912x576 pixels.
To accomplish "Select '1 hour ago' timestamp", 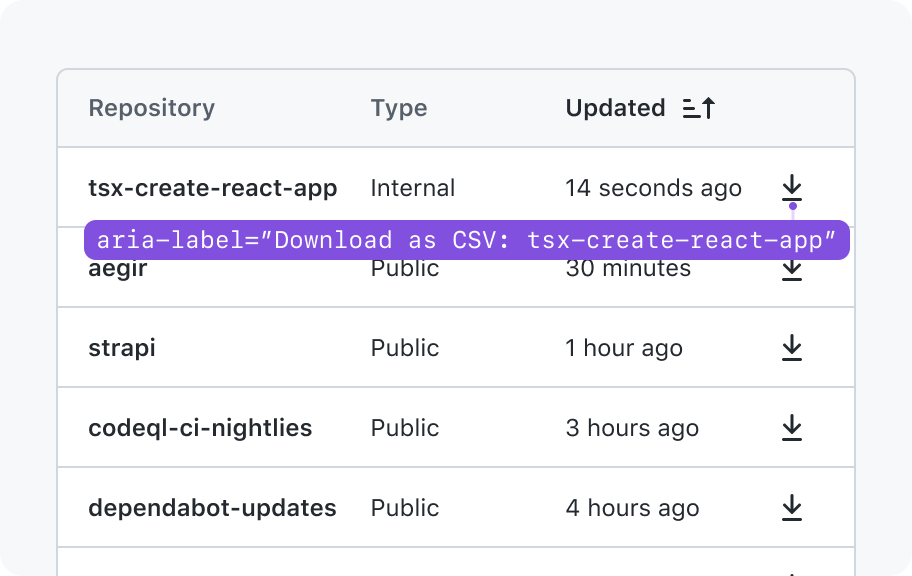I will tap(624, 348).
